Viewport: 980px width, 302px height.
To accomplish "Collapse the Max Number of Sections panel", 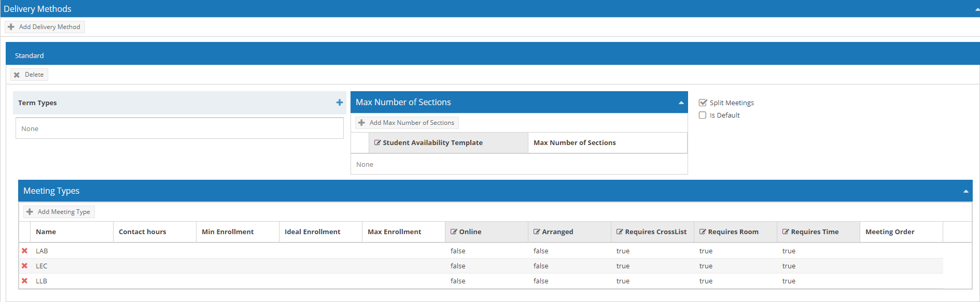I will coord(681,103).
